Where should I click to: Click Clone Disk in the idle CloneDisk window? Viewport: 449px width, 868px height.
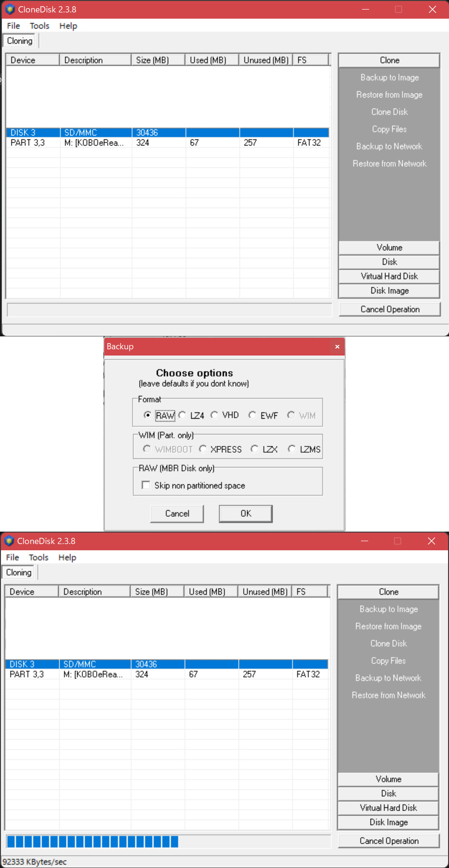389,112
